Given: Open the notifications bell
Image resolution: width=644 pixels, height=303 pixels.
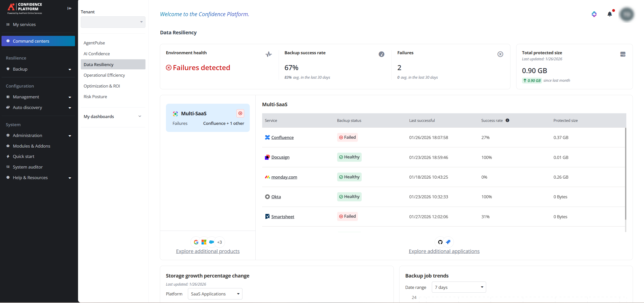Looking at the screenshot, I should point(610,14).
